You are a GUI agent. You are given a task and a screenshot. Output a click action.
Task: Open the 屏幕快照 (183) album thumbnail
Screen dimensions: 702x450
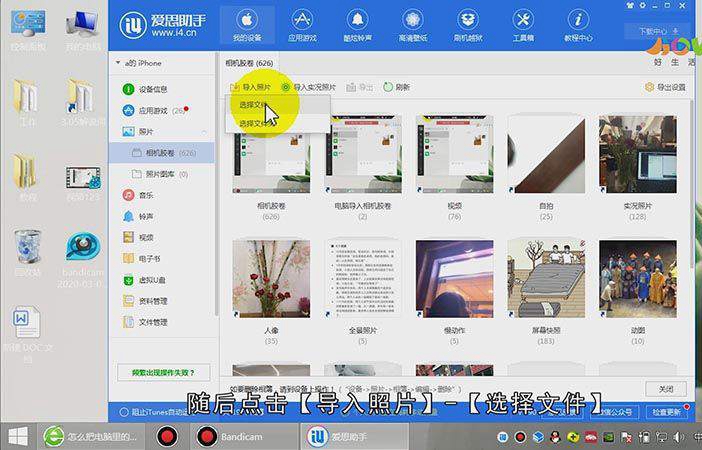[x=546, y=279]
